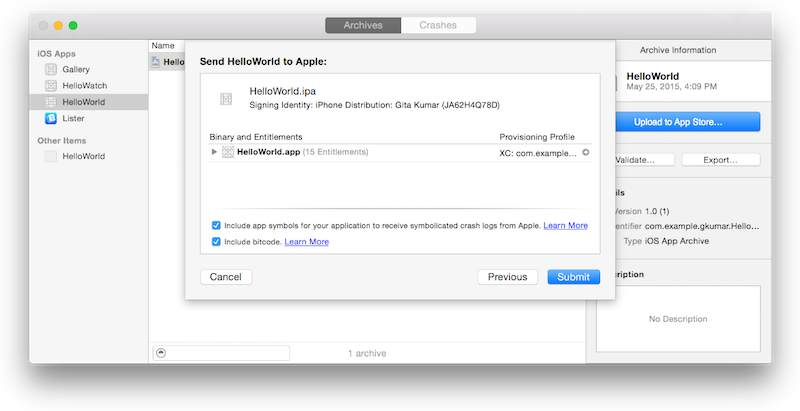This screenshot has height=411, width=800.
Task: Click the filter icon in search field
Action: coord(161,353)
